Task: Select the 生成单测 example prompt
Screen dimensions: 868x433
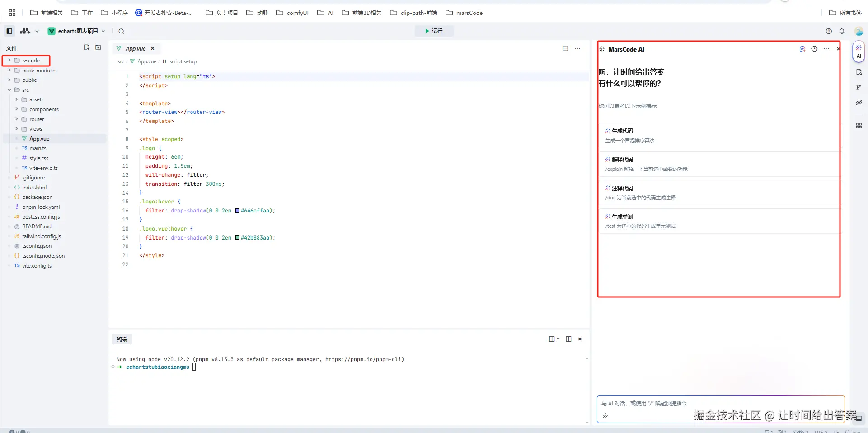Action: tap(720, 221)
